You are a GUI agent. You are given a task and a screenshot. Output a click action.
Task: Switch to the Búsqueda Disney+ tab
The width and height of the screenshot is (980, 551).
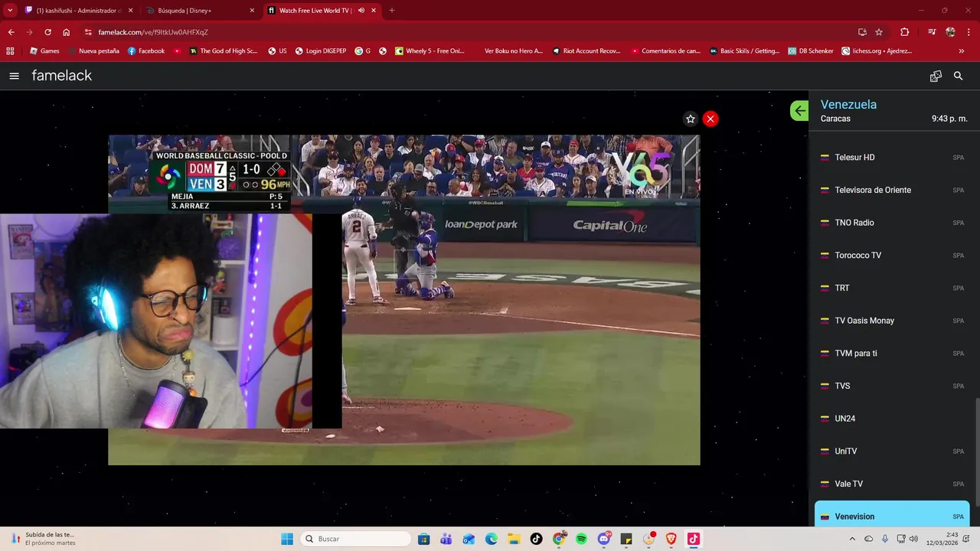(201, 11)
